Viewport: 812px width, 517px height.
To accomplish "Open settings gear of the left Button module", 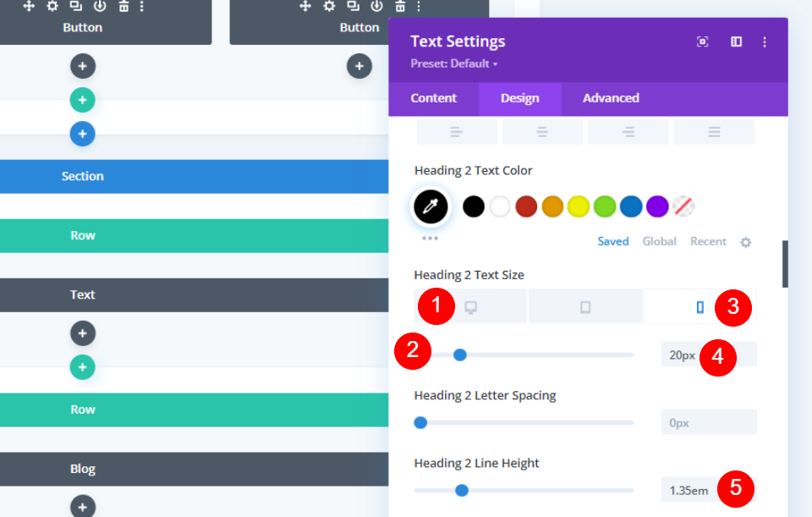I will pyautogui.click(x=52, y=6).
